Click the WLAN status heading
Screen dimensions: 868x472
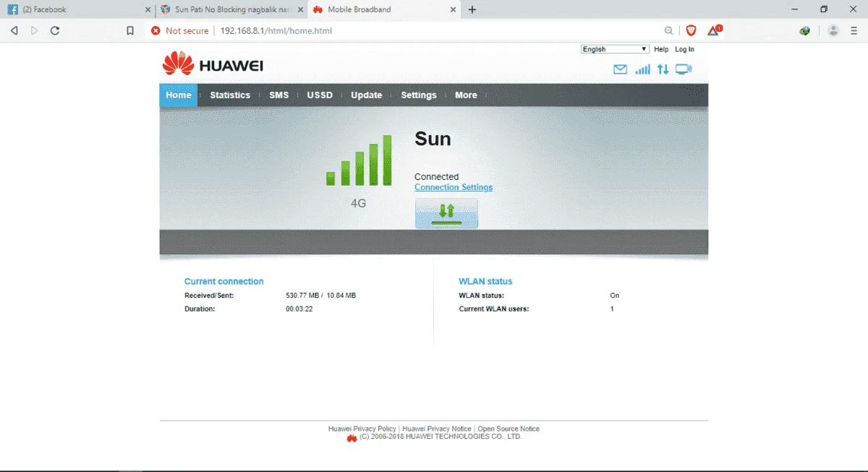(485, 281)
